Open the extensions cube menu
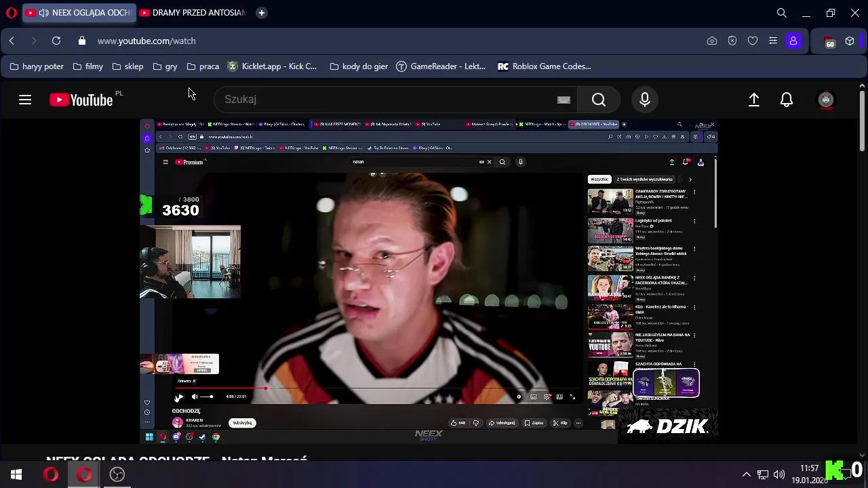Image resolution: width=868 pixels, height=488 pixels. point(850,41)
